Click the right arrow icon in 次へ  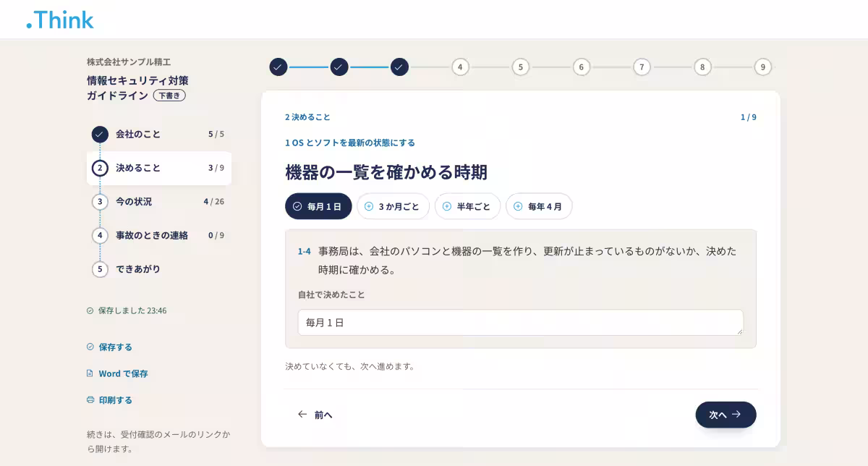[x=736, y=415]
